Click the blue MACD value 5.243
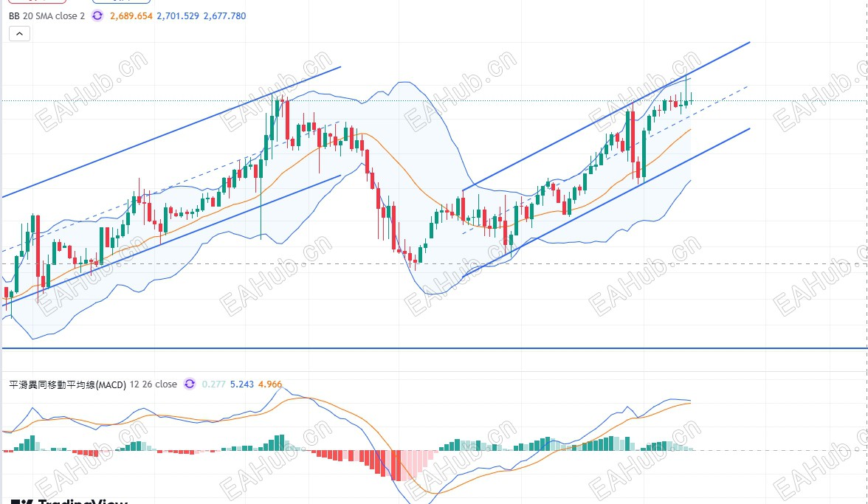The height and width of the screenshot is (504, 868). [242, 384]
